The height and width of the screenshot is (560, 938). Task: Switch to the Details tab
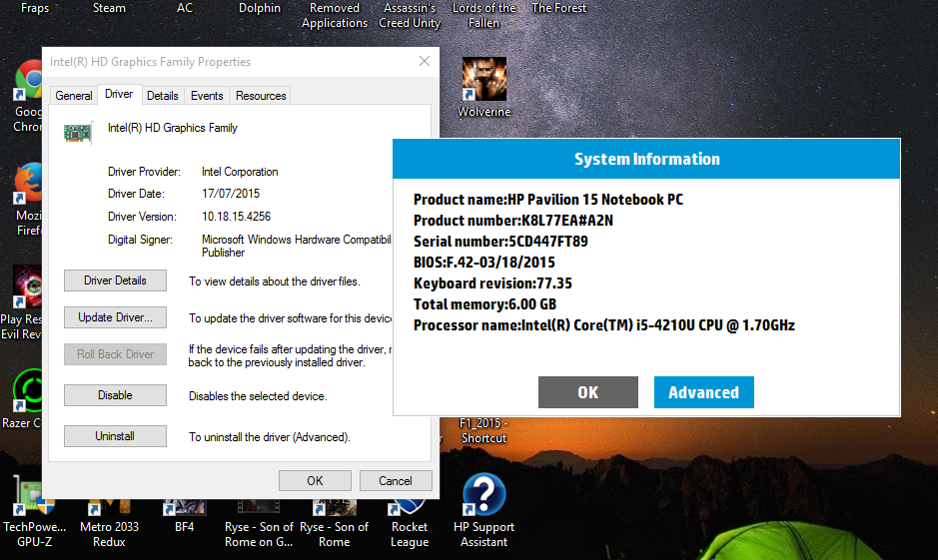click(163, 96)
